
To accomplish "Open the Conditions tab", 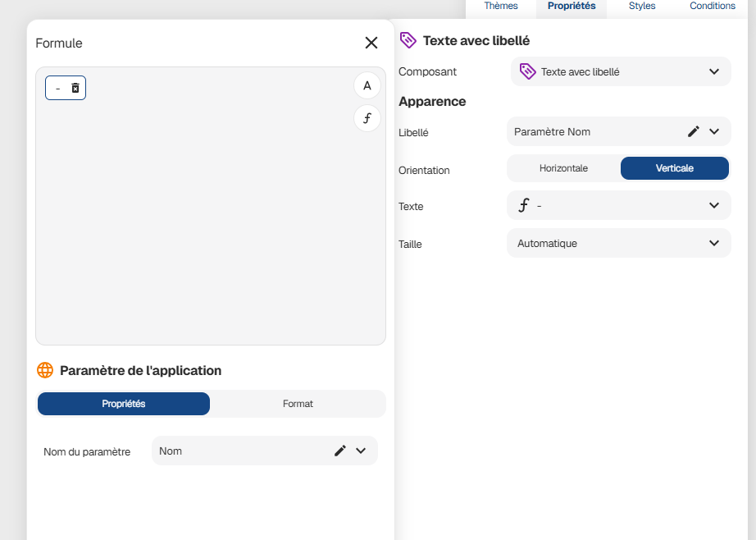I will [713, 7].
